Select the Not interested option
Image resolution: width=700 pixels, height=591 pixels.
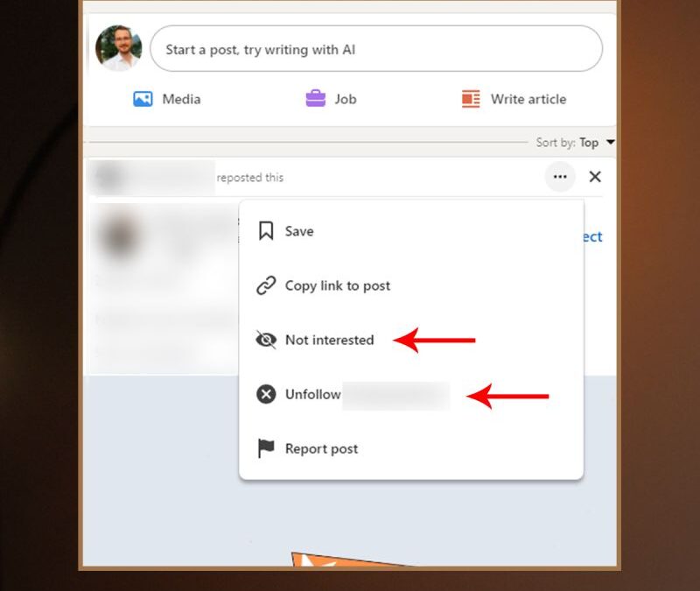click(x=329, y=340)
